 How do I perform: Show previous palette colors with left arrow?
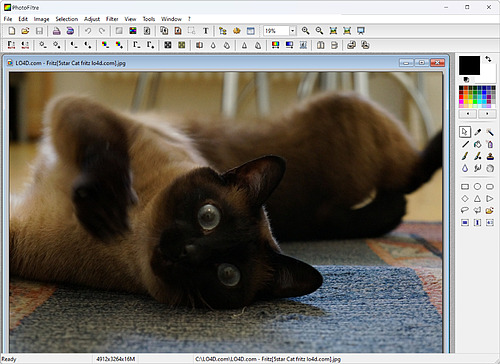point(468,114)
